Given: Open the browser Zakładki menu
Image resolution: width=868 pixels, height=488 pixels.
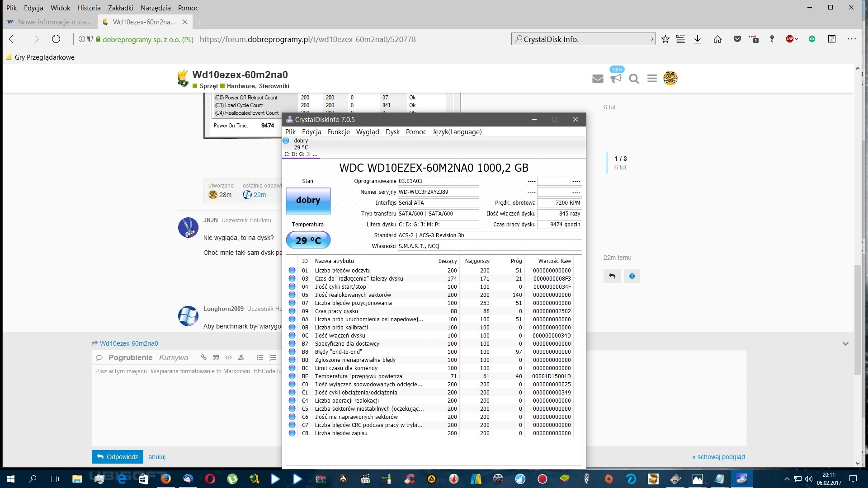Looking at the screenshot, I should point(120,8).
